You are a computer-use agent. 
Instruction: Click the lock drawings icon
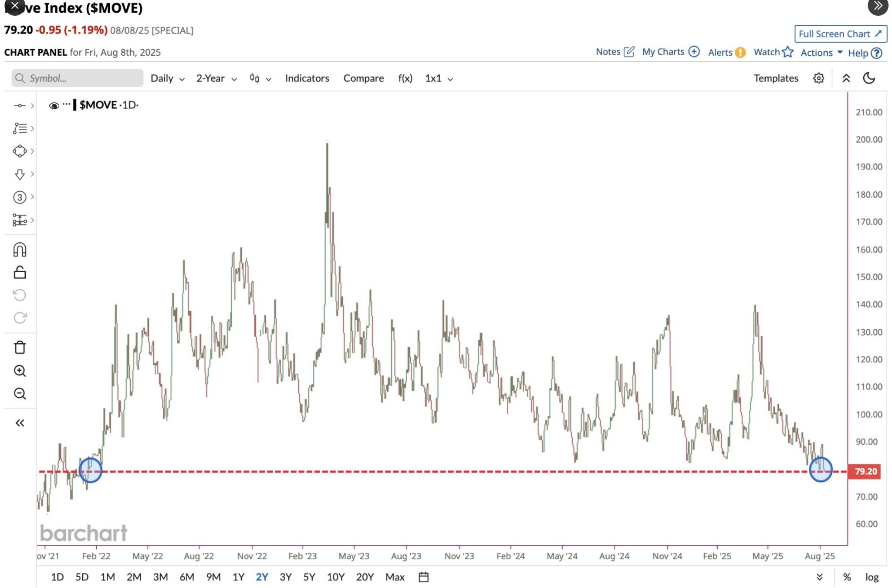coord(20,273)
